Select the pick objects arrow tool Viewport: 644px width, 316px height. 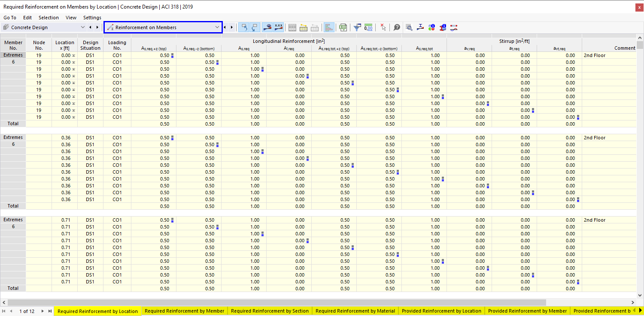pos(383,27)
